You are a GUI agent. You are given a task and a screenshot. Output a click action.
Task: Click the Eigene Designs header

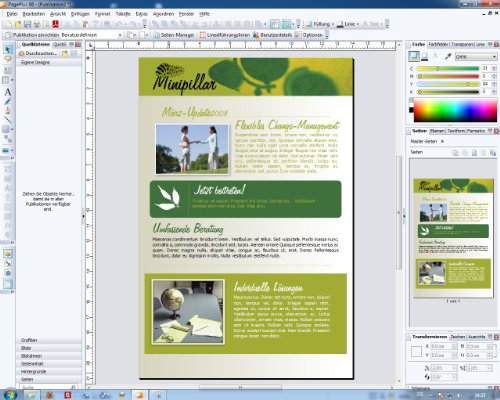tap(49, 62)
